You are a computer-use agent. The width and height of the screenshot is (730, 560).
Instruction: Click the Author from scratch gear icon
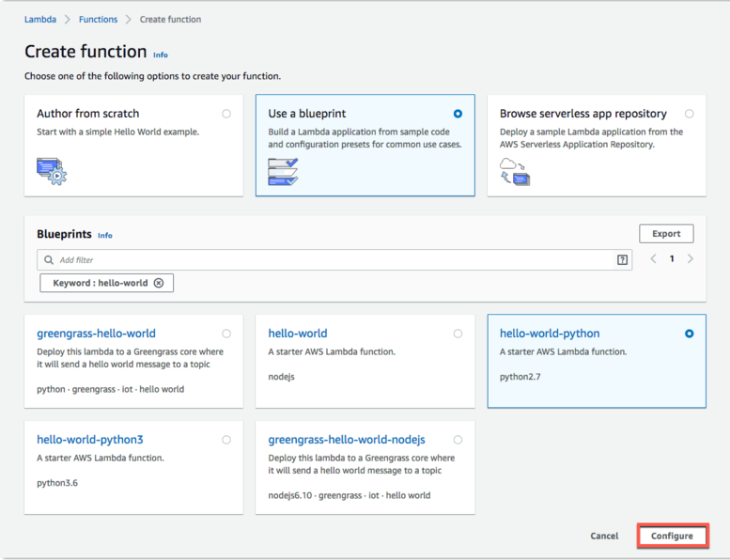[x=52, y=171]
